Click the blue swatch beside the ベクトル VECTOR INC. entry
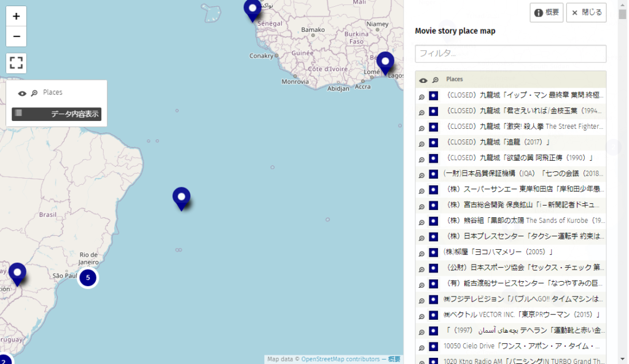629x364 pixels. point(433,315)
